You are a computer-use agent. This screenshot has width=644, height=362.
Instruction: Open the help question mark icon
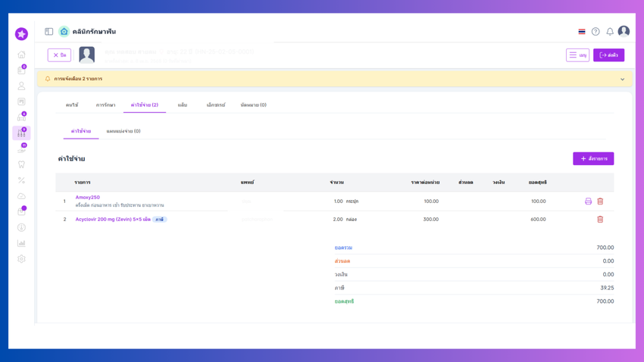(x=596, y=32)
